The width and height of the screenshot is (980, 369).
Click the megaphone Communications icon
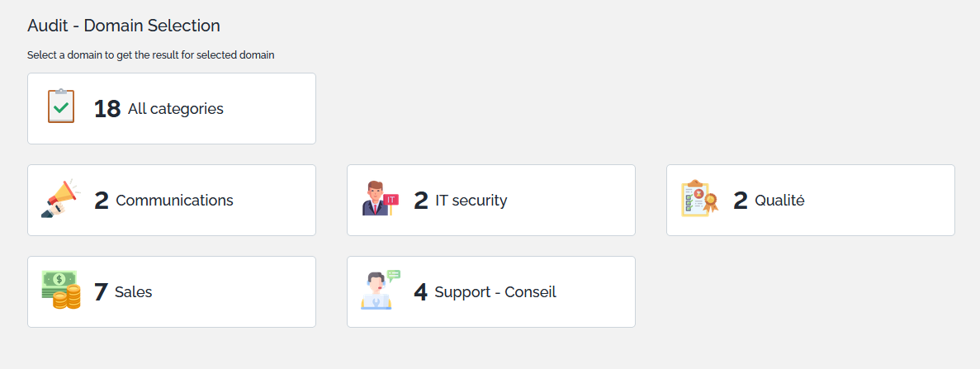[x=61, y=199]
